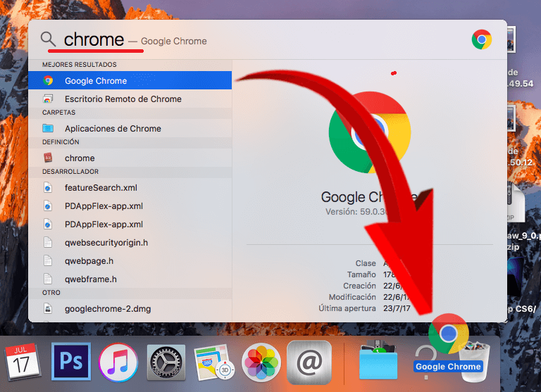Click the Última apertura date value 23/7/17
This screenshot has height=392, width=541.
pos(397,308)
